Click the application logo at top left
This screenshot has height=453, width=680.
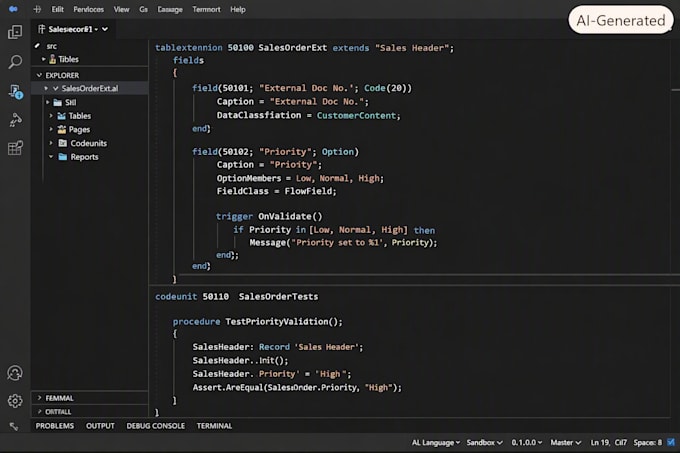pyautogui.click(x=13, y=9)
